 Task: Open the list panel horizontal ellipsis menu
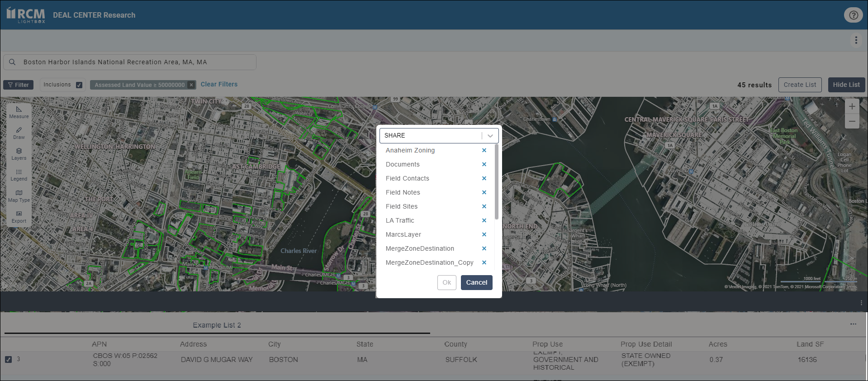(853, 324)
